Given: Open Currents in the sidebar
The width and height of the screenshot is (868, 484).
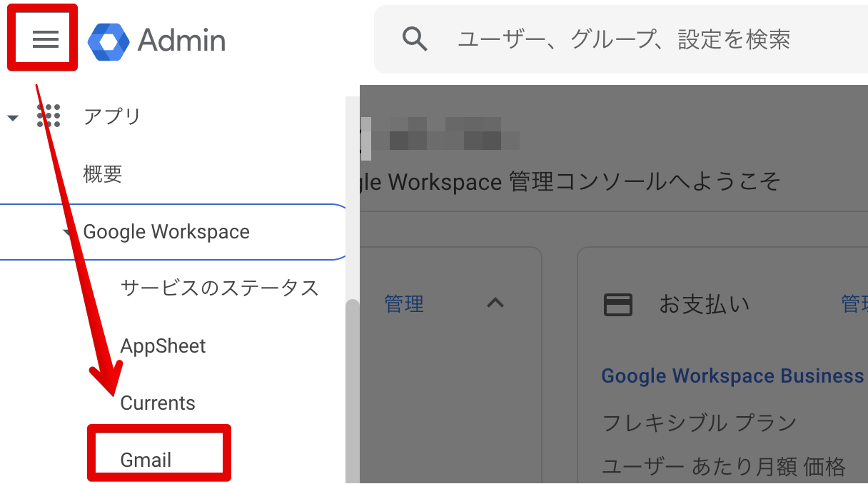Looking at the screenshot, I should pos(158,403).
